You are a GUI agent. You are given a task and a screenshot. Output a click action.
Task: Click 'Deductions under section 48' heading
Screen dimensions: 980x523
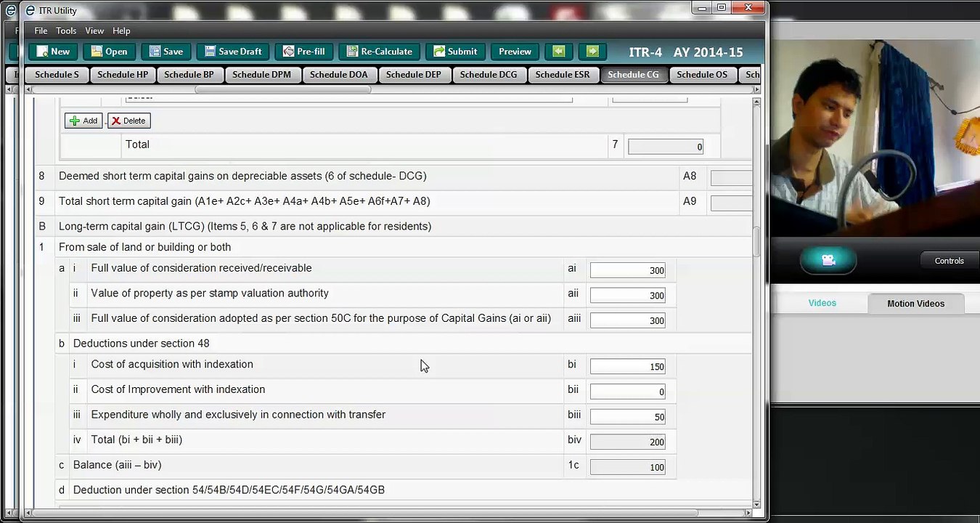pyautogui.click(x=141, y=344)
